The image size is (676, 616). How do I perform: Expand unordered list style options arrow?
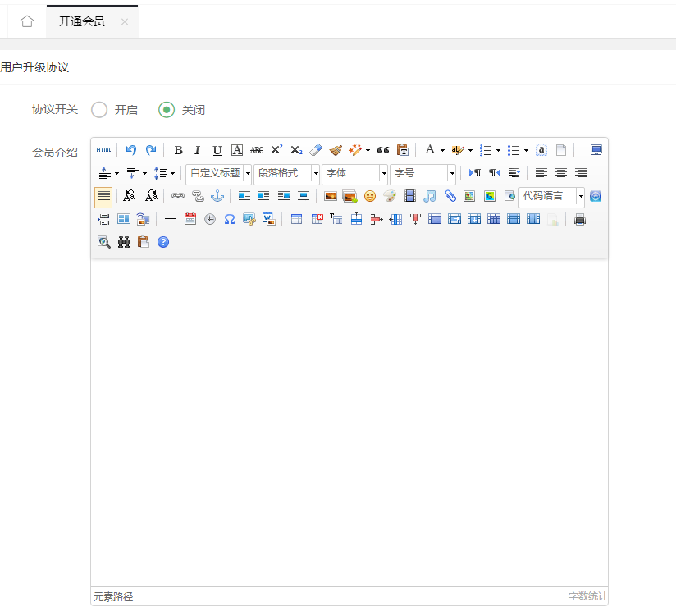(x=527, y=150)
